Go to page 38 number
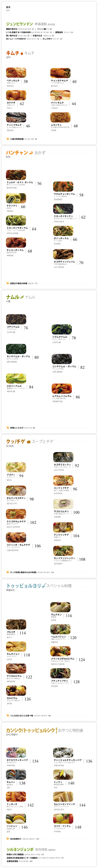98x868 pixels. tap(25, 82)
